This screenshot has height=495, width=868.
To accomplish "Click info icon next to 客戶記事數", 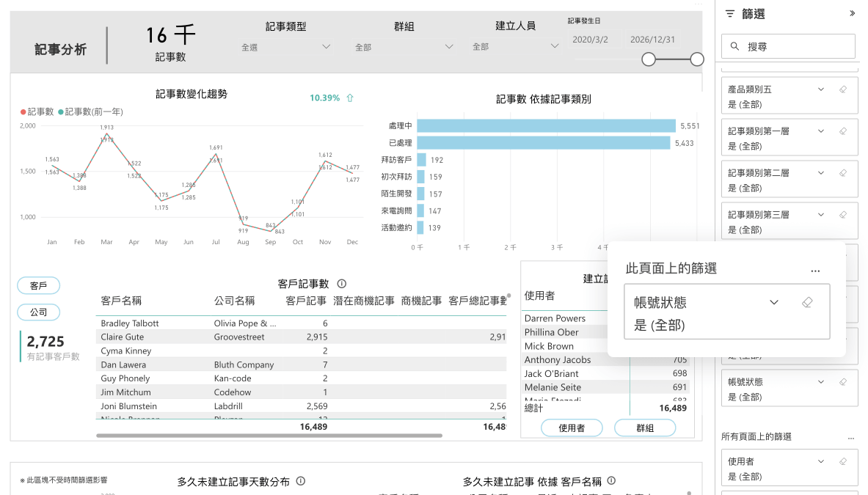I will pyautogui.click(x=342, y=284).
